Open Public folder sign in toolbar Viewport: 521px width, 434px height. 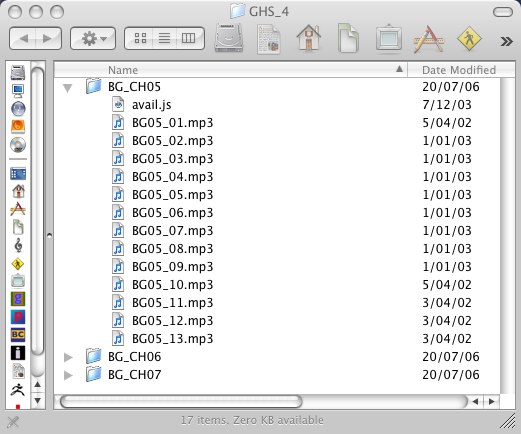point(469,39)
